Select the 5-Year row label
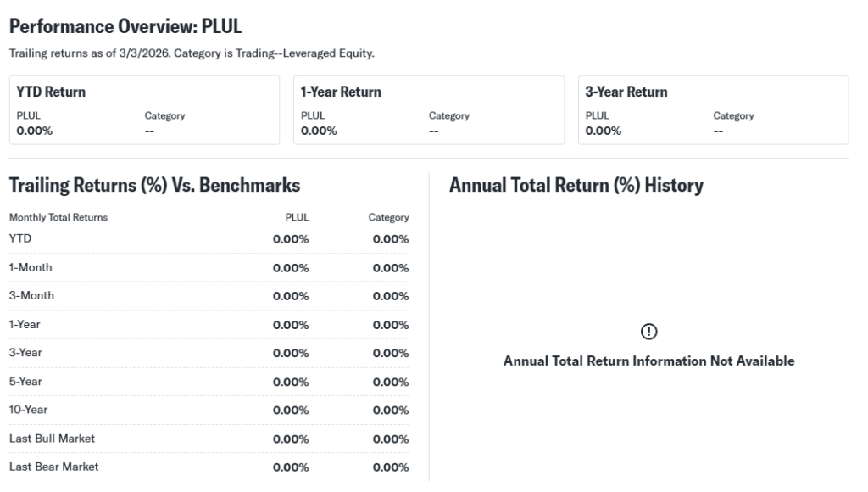This screenshot has height=492, width=868. point(25,381)
